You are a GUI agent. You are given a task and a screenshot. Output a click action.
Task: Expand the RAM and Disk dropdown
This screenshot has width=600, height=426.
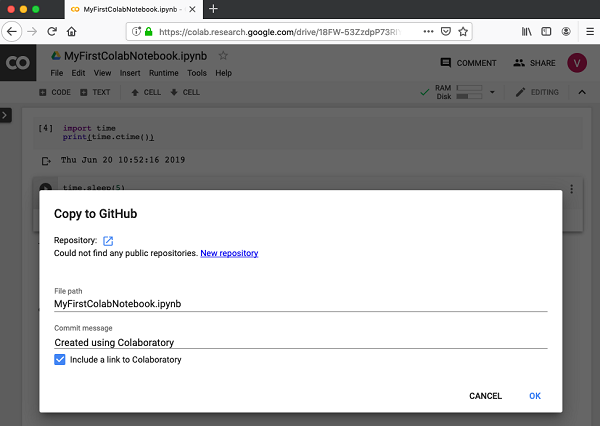492,93
